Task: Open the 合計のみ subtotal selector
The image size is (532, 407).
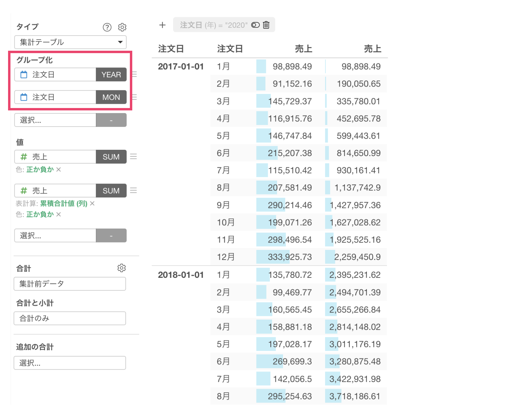Action: pos(70,318)
